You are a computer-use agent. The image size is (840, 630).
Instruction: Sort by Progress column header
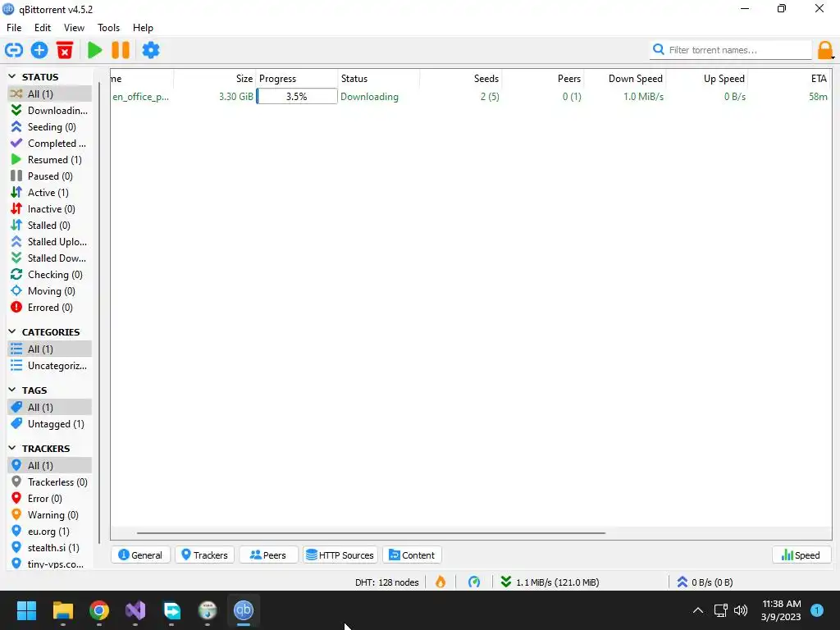pyautogui.click(x=297, y=79)
